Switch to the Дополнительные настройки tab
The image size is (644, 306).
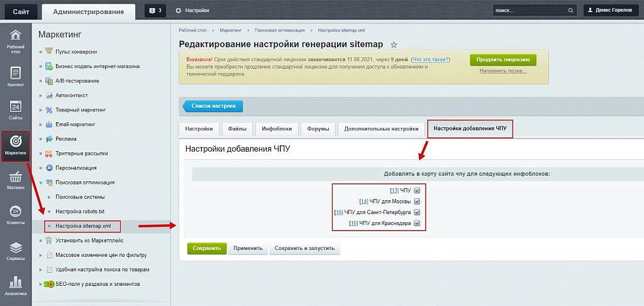(x=381, y=129)
